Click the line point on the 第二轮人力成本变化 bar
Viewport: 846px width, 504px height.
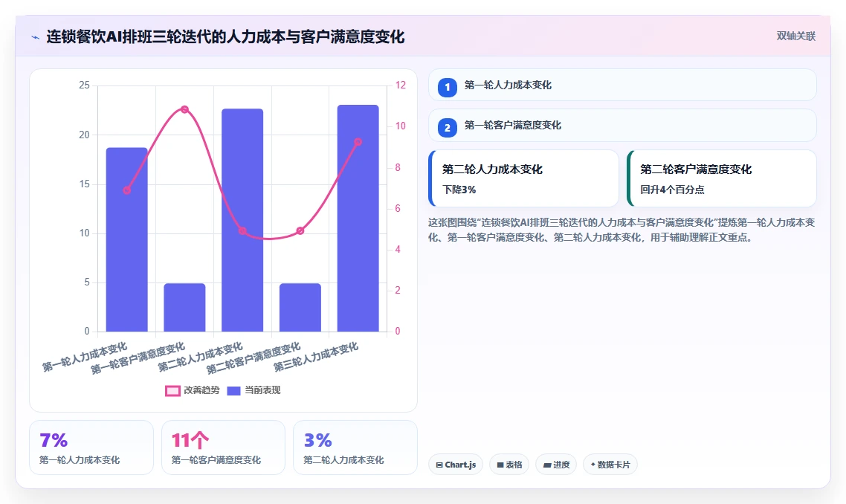coord(242,231)
